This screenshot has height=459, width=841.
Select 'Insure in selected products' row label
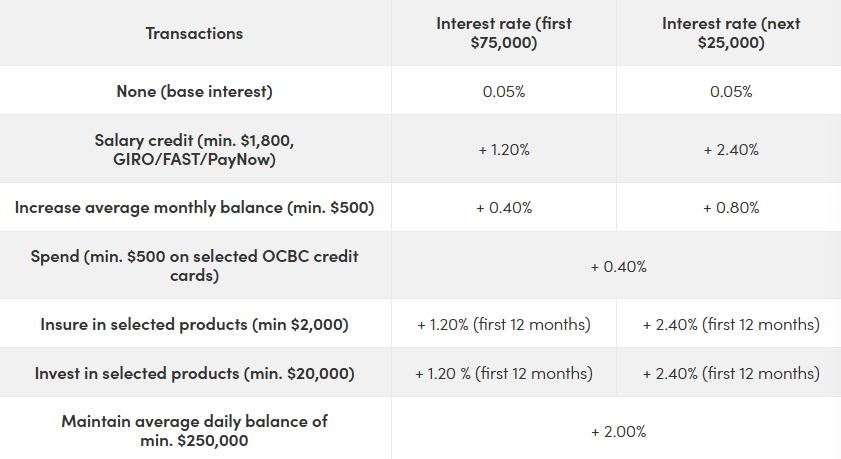194,324
